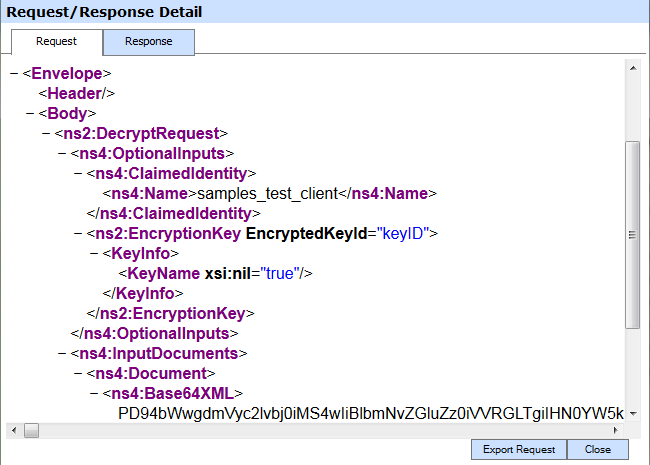Viewport: 650px width, 465px height.
Task: Collapse the ns4:InputDocuments node
Action: coord(61,353)
